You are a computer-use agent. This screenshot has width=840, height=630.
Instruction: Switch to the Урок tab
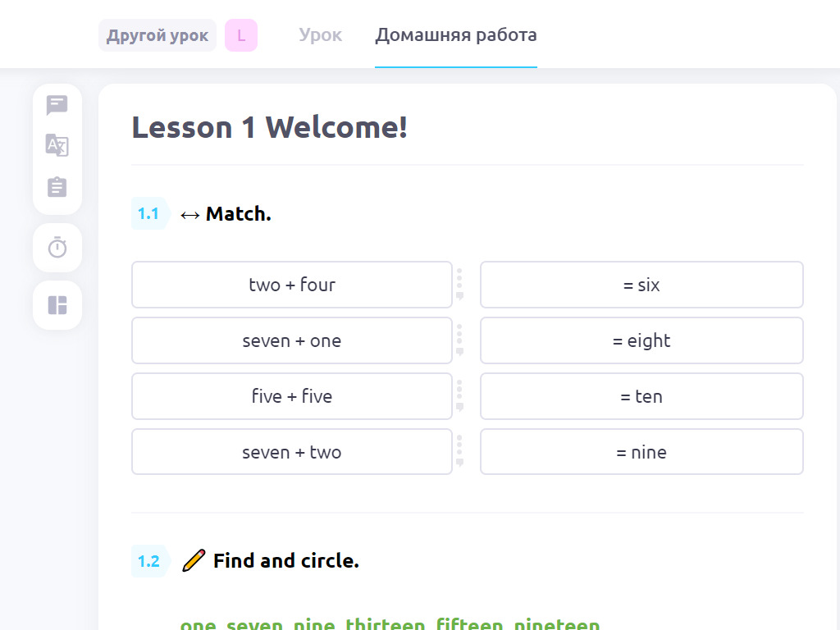[x=321, y=34]
